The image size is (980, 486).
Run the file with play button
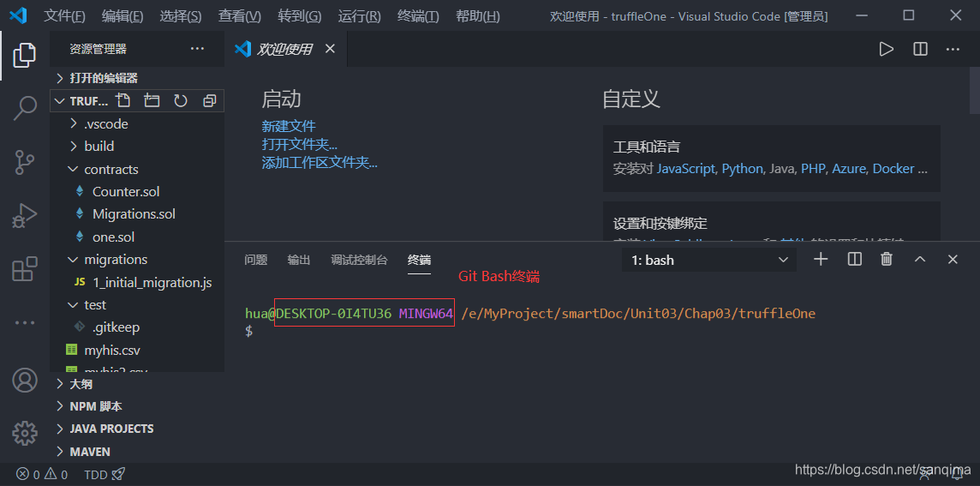[x=886, y=49]
